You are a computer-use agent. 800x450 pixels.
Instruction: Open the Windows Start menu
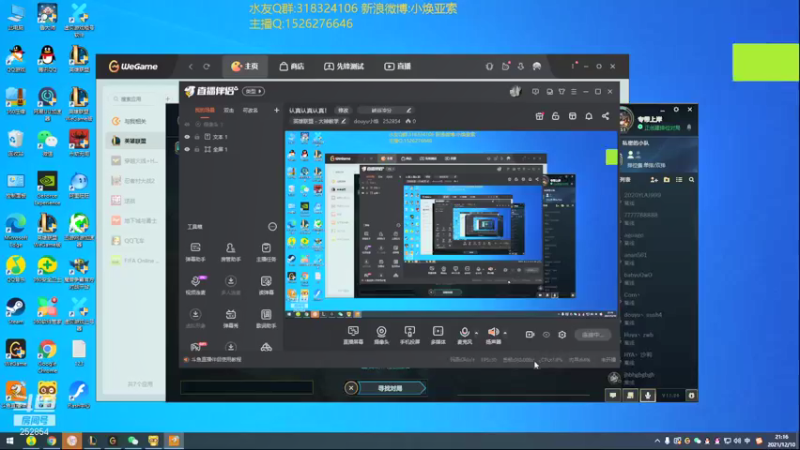click(10, 441)
